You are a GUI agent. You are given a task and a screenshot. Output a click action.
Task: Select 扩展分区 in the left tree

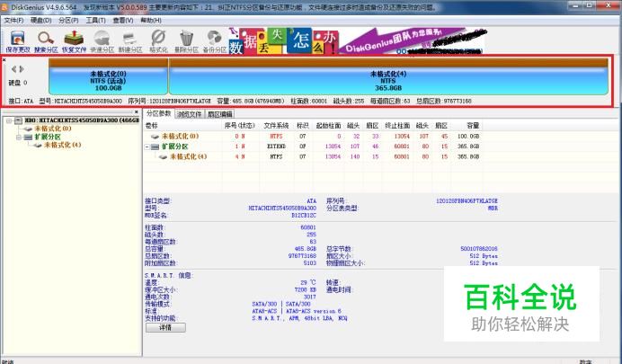pos(48,137)
